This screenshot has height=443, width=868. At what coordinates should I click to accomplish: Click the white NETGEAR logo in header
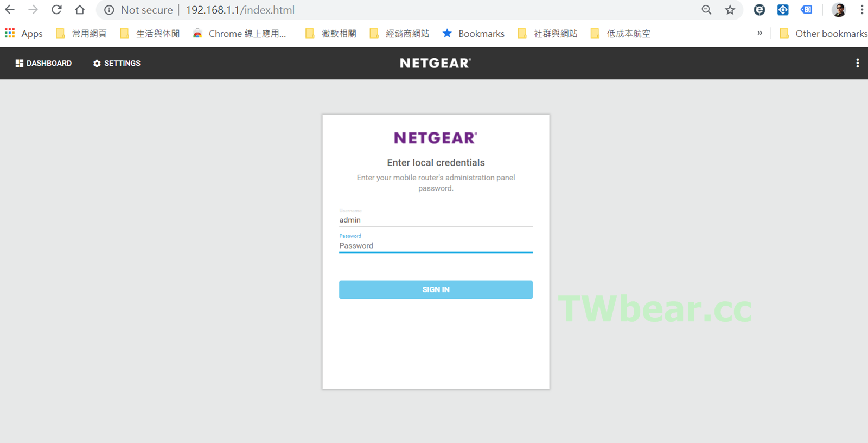click(436, 63)
